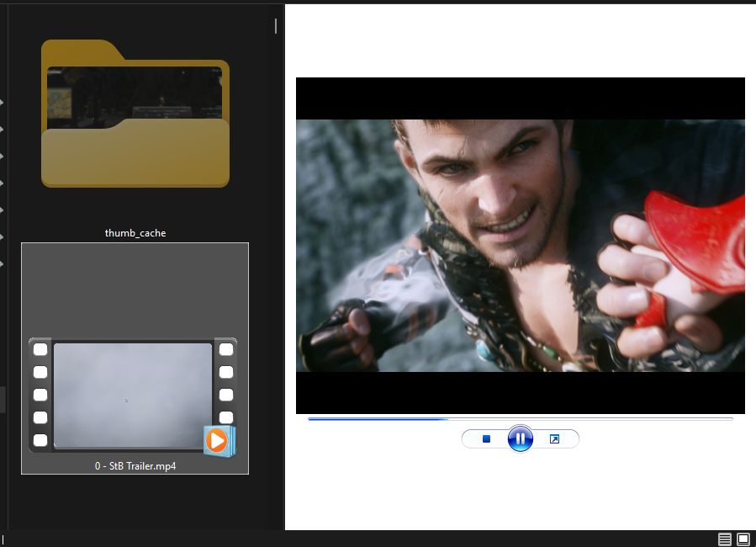
Task: Stop the preview video playback
Action: (486, 439)
